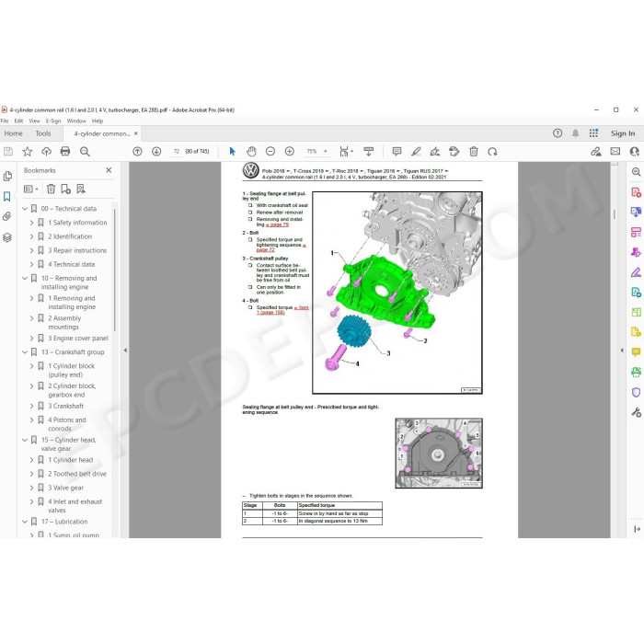Click the Sign document icon
The height and width of the screenshot is (644, 644).
pyautogui.click(x=435, y=152)
